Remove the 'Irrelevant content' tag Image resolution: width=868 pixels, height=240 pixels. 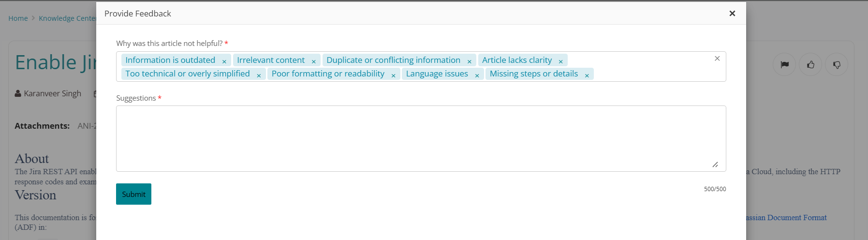313,61
